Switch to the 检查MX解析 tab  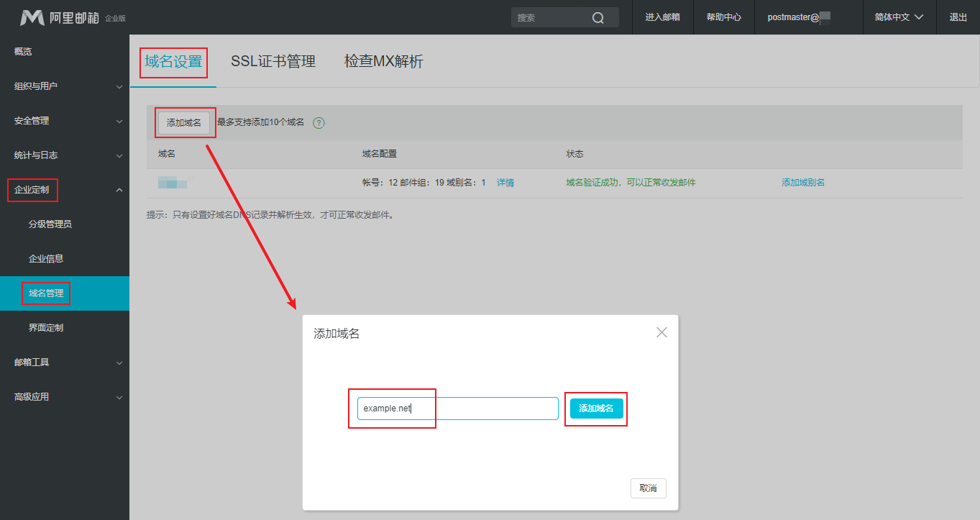[384, 61]
